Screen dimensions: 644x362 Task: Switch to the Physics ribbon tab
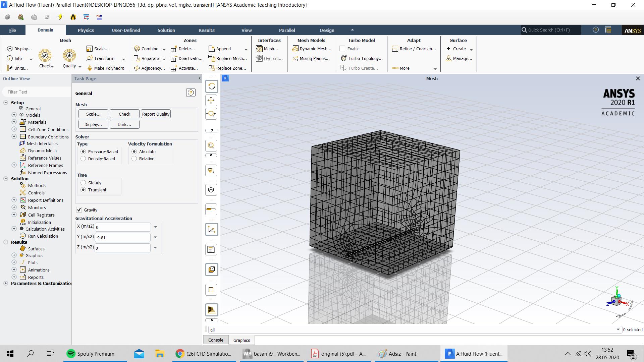coord(86,30)
